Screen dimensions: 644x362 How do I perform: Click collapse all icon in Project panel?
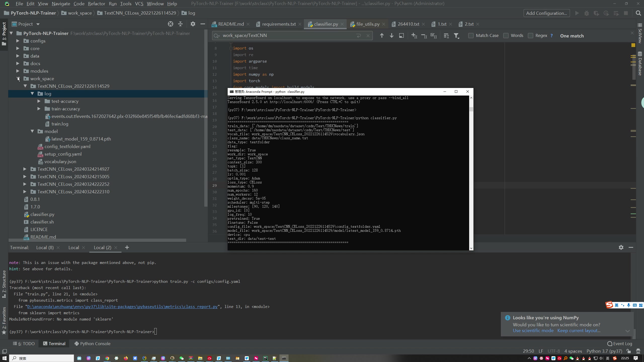pyautogui.click(x=180, y=24)
